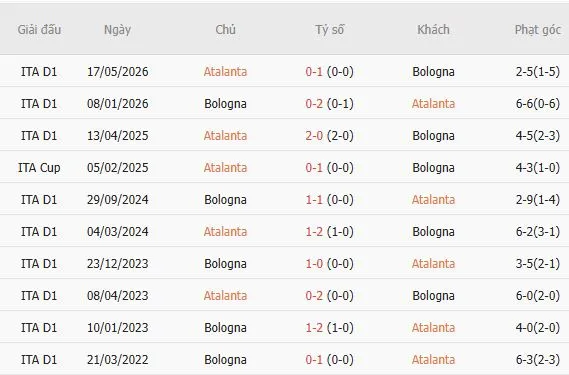Open Atalanta home team on 08/04/2023
The height and width of the screenshot is (375, 569).
pos(225,295)
